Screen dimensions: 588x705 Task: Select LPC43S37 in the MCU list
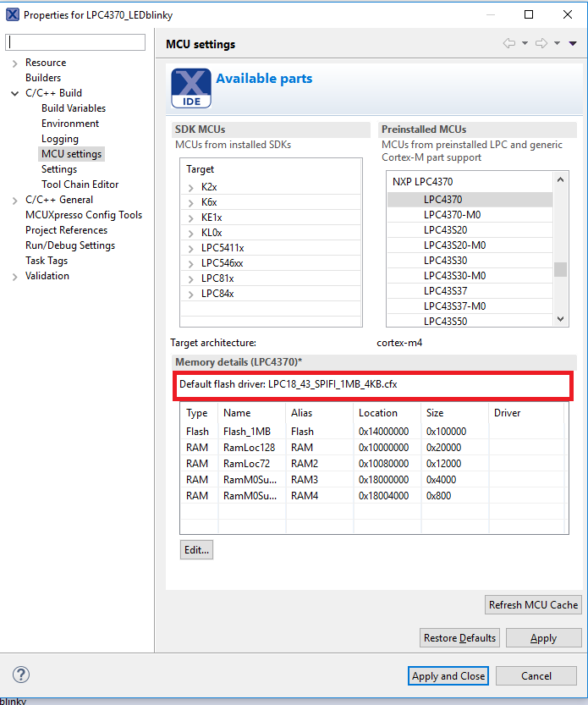(x=470, y=291)
